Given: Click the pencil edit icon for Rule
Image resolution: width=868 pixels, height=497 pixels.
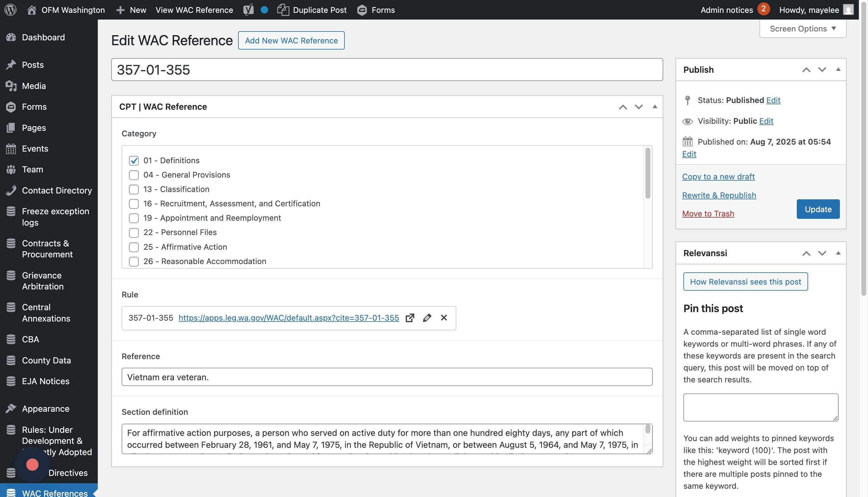Looking at the screenshot, I should [427, 318].
